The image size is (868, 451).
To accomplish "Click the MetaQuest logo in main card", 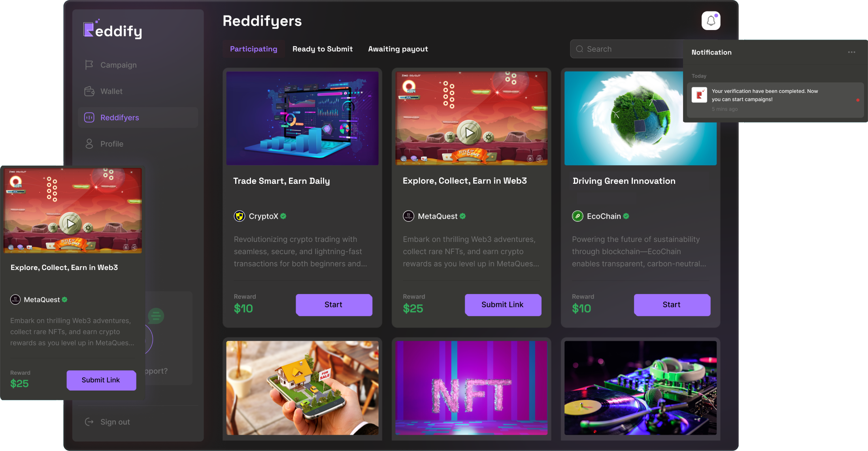I will coord(408,216).
